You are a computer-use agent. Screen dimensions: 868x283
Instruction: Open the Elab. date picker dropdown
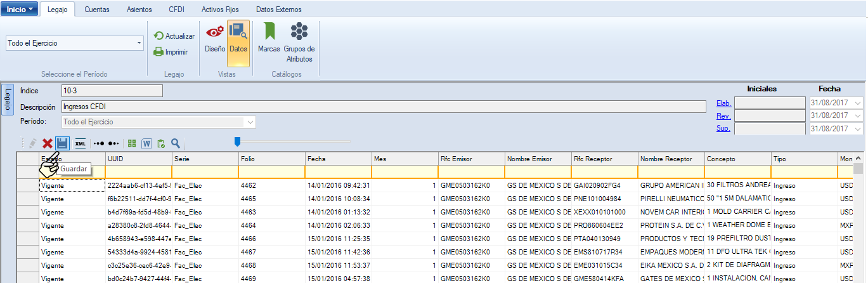tap(858, 103)
